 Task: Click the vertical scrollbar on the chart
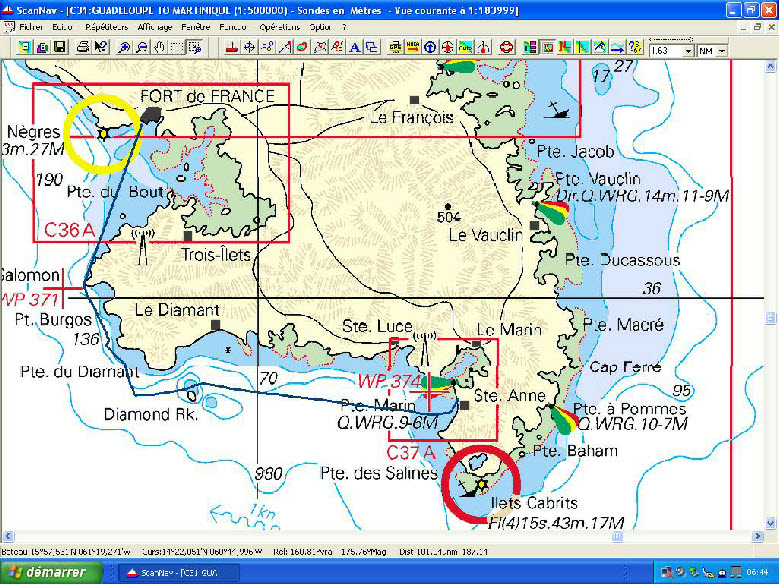point(771,300)
